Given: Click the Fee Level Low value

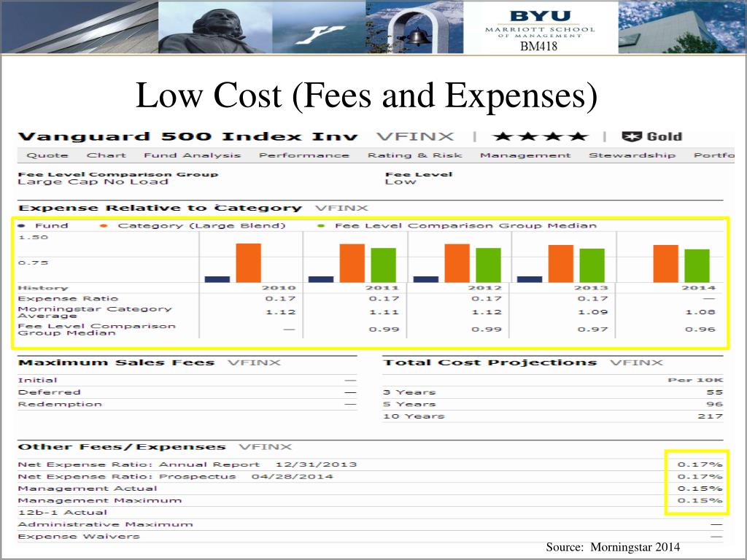Looking at the screenshot, I should pyautogui.click(x=400, y=182).
